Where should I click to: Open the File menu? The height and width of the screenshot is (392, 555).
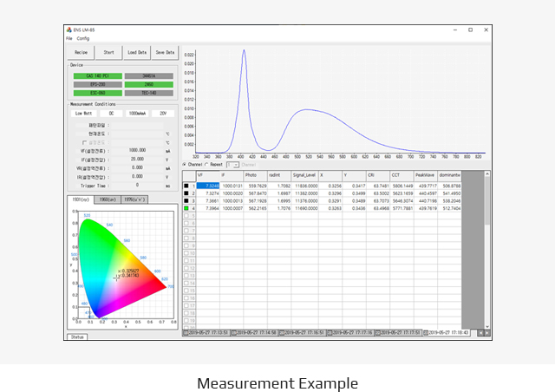click(x=69, y=39)
